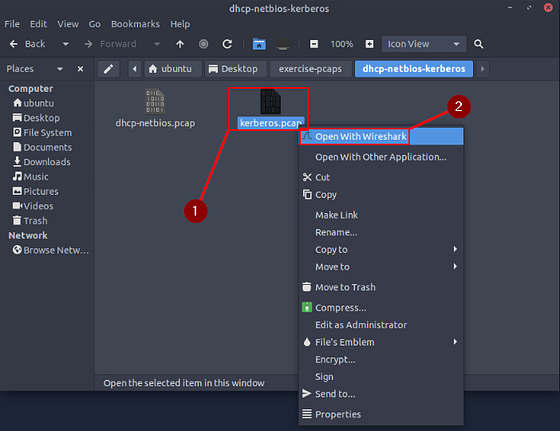Go up to the parent folder
Viewport: 560px width, 431px height.
[x=180, y=44]
